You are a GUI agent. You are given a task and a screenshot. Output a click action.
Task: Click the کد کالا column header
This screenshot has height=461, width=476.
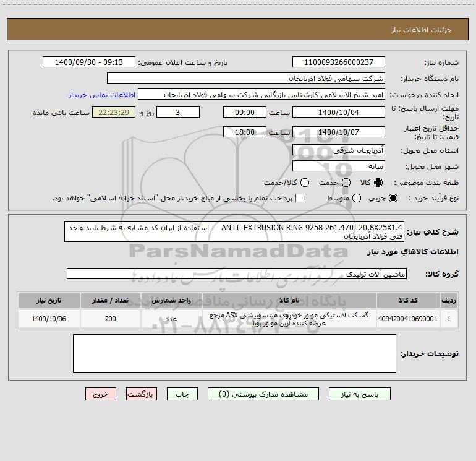(x=408, y=300)
